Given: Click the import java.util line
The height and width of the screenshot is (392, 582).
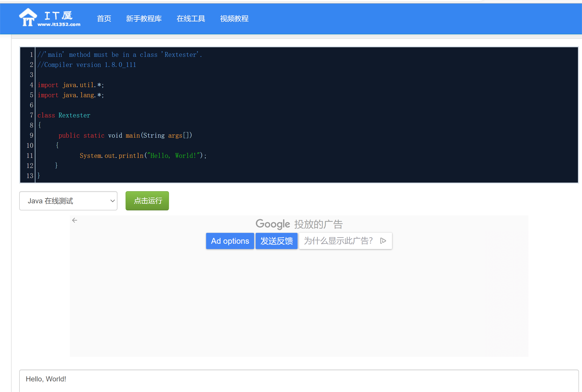Looking at the screenshot, I should click(70, 85).
